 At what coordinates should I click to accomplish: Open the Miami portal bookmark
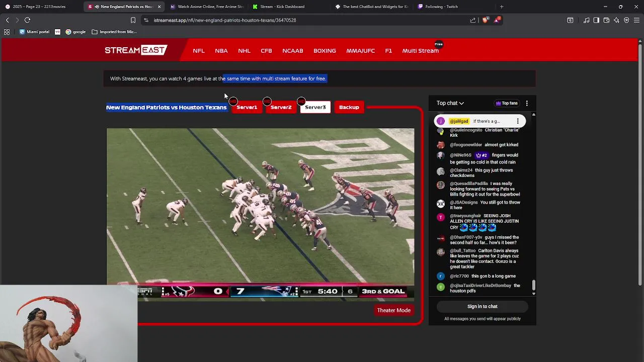[34, 32]
